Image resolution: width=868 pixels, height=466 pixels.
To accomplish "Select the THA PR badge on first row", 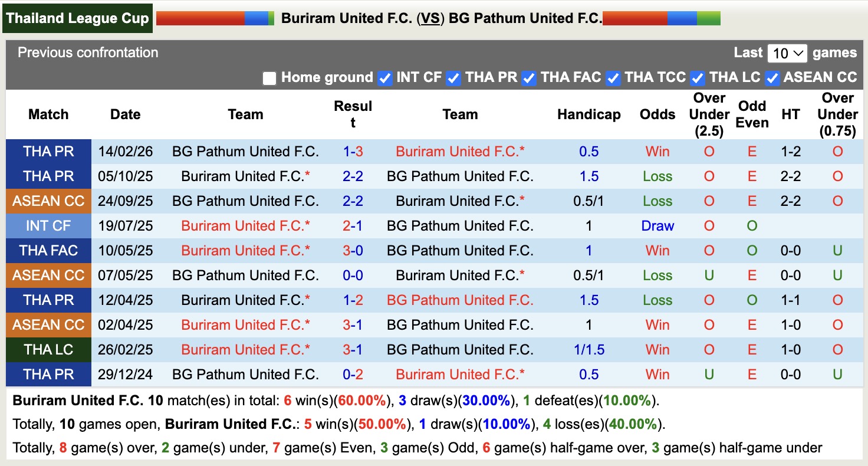I will [x=48, y=152].
